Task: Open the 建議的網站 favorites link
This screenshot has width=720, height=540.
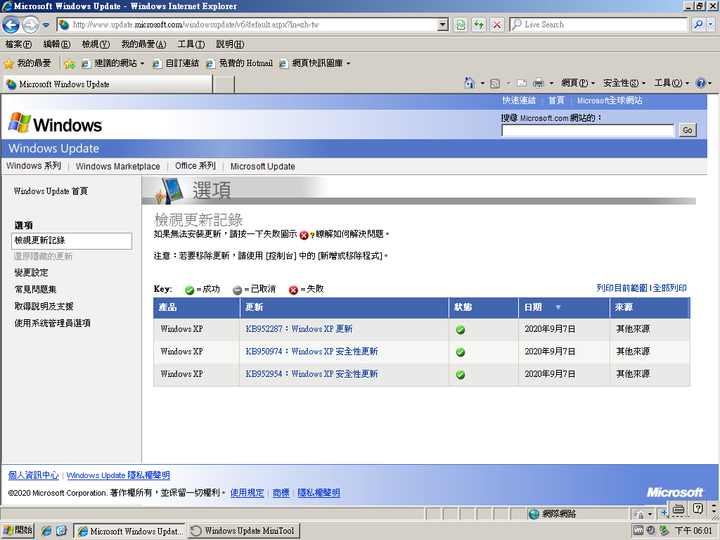Action: point(113,63)
